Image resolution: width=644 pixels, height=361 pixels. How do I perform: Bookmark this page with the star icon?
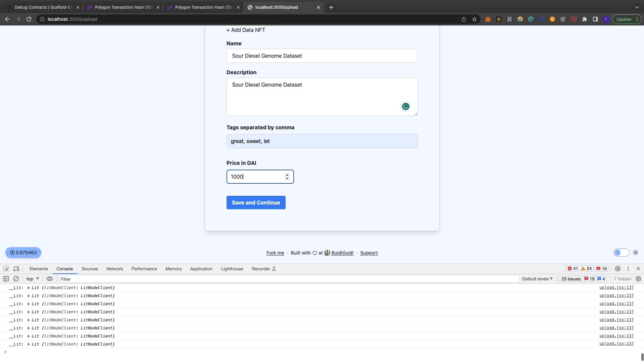tap(475, 19)
